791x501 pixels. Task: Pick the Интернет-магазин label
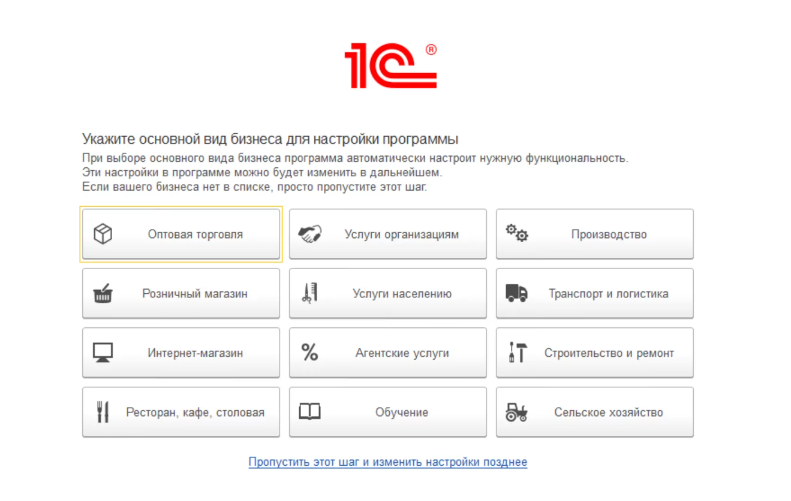[195, 353]
